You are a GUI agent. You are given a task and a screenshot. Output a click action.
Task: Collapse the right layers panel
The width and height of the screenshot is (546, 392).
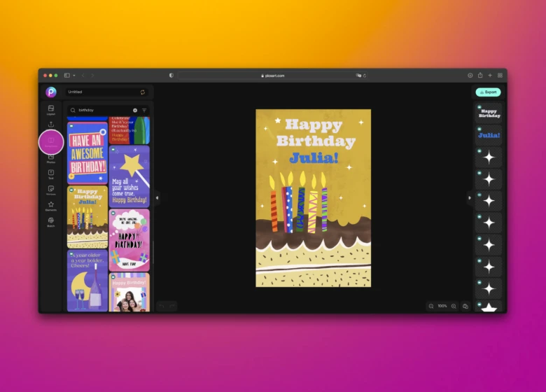click(x=469, y=198)
